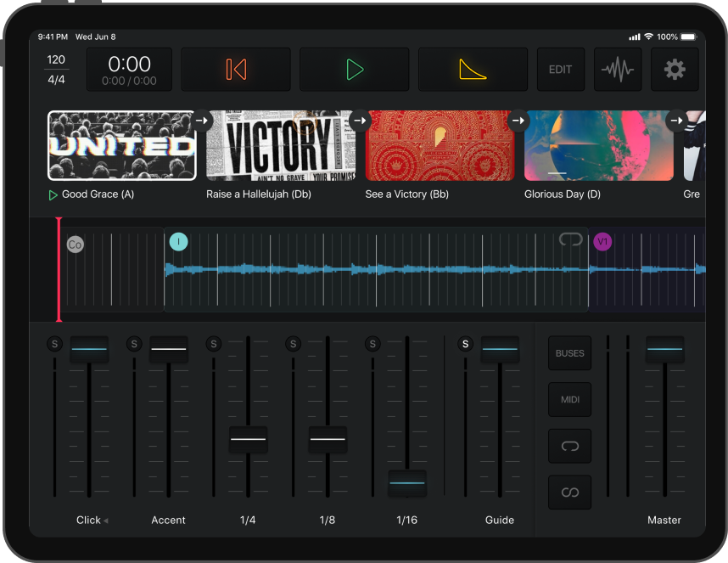Solo the Click channel
Viewport: 728px width, 563px height.
tap(54, 344)
